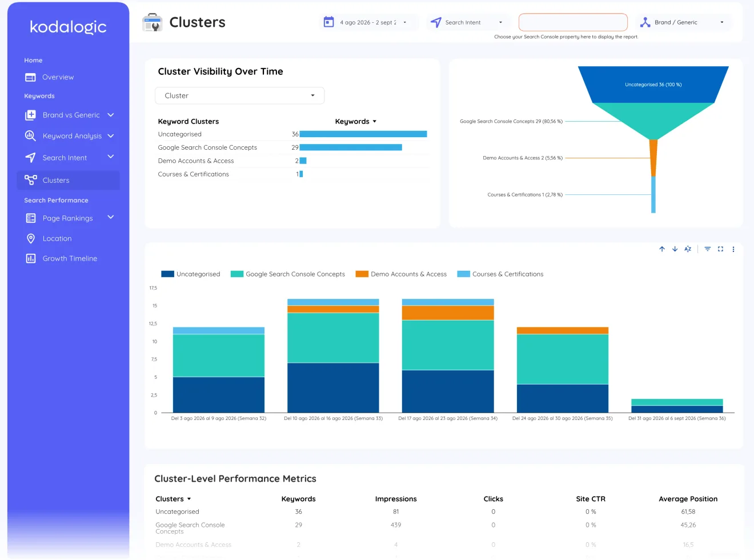Go to Location page
The image size is (754, 560).
click(x=57, y=238)
